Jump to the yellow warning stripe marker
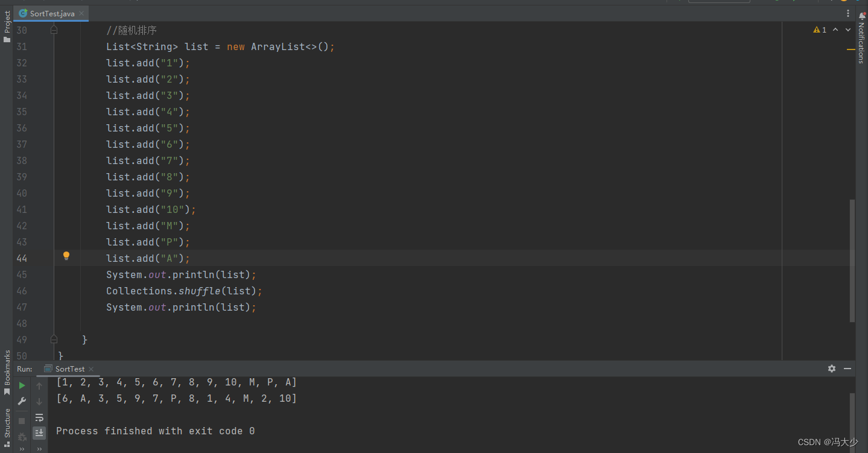Viewport: 868px width, 453px height. click(x=851, y=49)
